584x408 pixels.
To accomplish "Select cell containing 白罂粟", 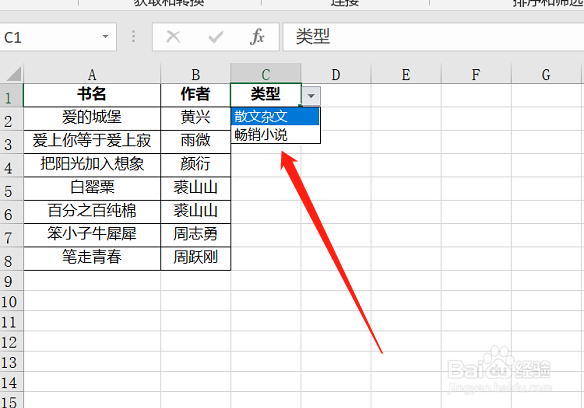I will click(x=92, y=189).
